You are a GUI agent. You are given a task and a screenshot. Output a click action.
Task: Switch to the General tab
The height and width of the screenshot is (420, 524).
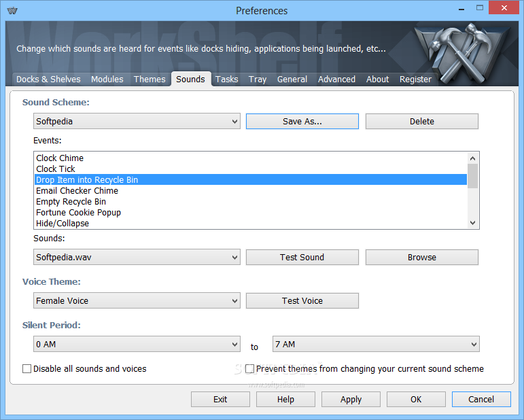click(x=292, y=80)
